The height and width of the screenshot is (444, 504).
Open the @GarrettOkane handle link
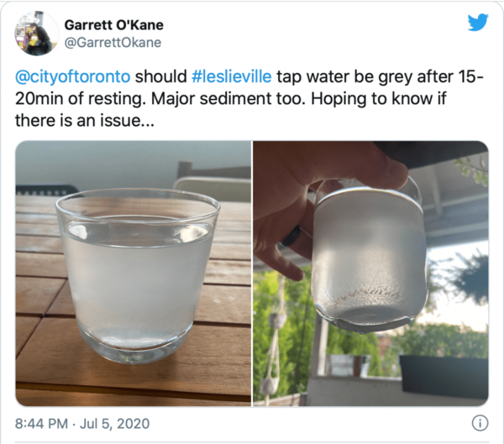point(113,43)
